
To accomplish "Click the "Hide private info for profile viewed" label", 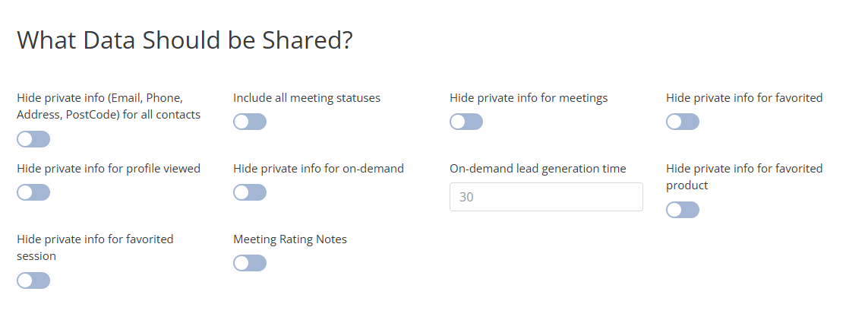I will (x=109, y=169).
